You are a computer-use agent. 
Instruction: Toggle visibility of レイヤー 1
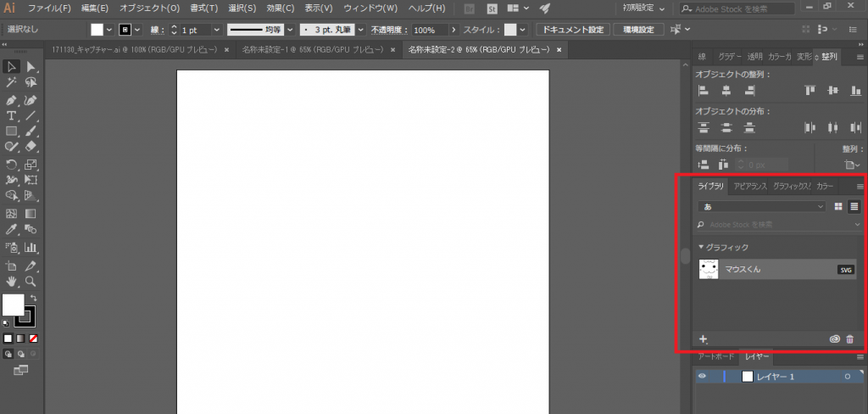click(x=701, y=377)
